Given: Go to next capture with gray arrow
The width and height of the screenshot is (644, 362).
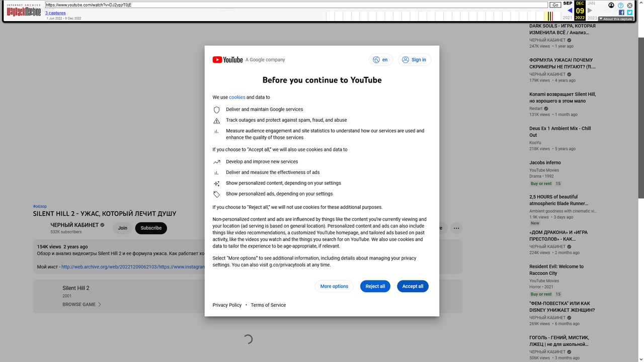Looking at the screenshot, I should pyautogui.click(x=590, y=11).
